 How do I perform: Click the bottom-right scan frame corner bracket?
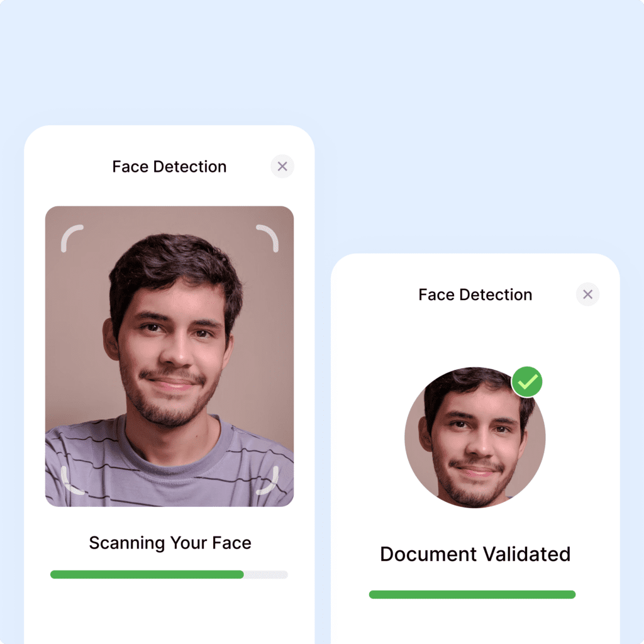coord(267,480)
